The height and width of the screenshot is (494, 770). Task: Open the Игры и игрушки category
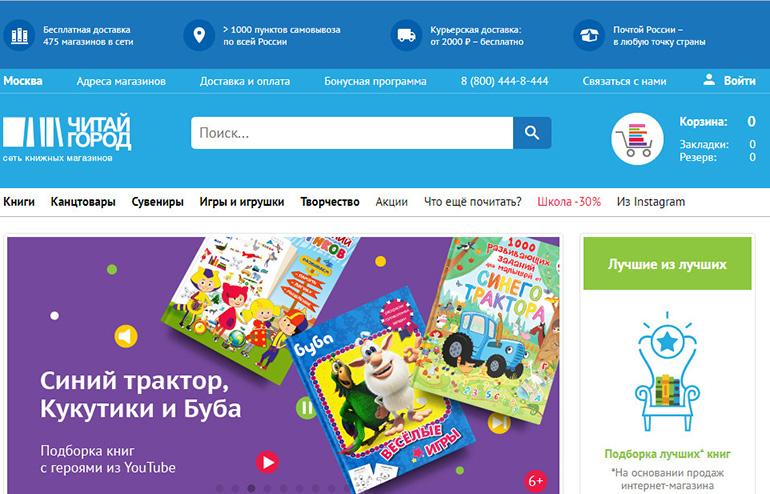pos(242,202)
